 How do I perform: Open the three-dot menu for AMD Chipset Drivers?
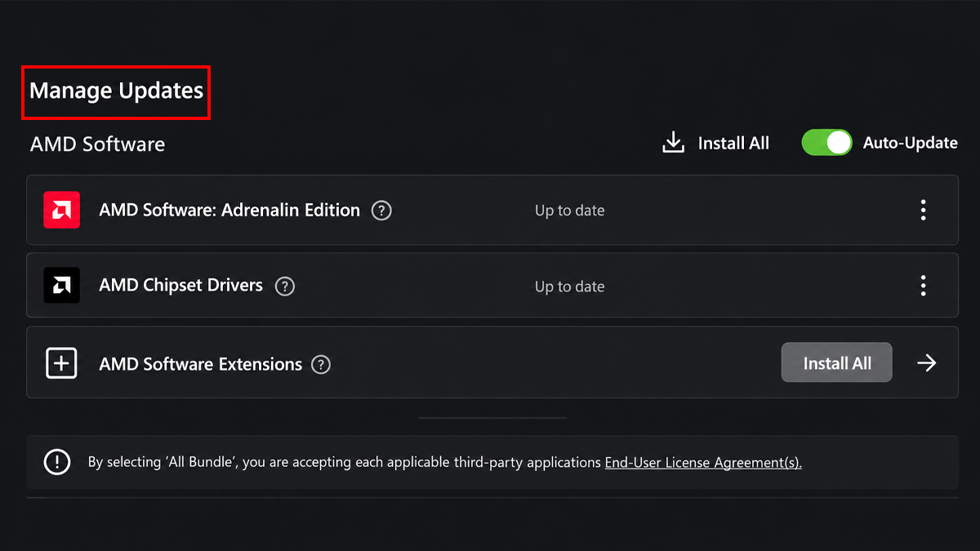click(x=924, y=286)
